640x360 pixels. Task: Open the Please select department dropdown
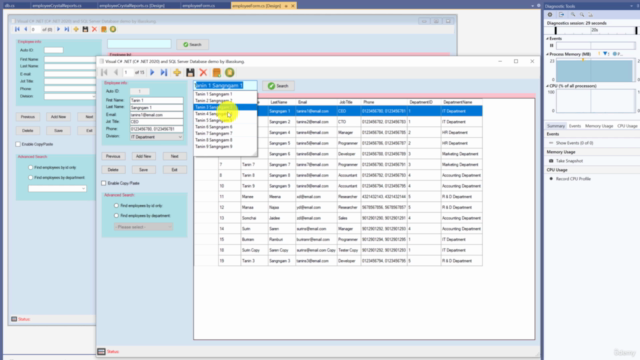[143, 227]
